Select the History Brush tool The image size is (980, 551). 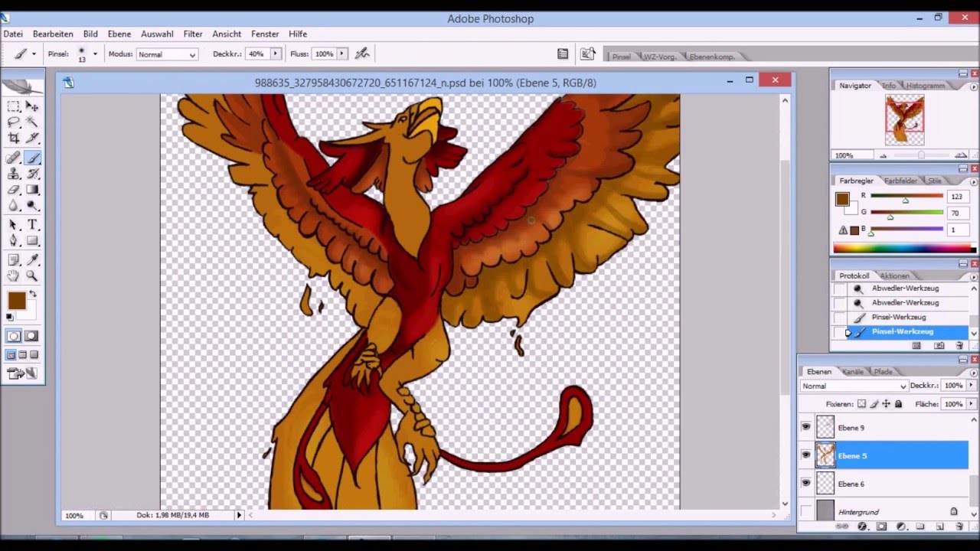pos(32,174)
